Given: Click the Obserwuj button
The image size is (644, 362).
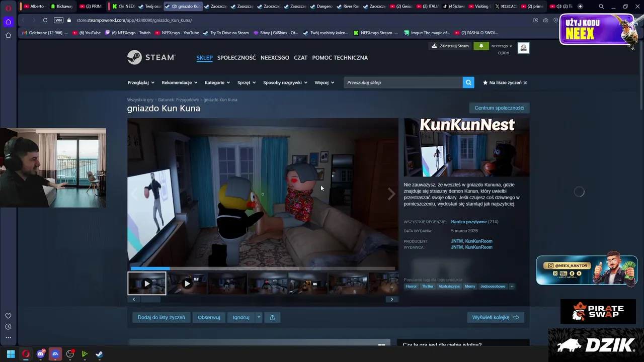Looking at the screenshot, I should pyautogui.click(x=209, y=317).
